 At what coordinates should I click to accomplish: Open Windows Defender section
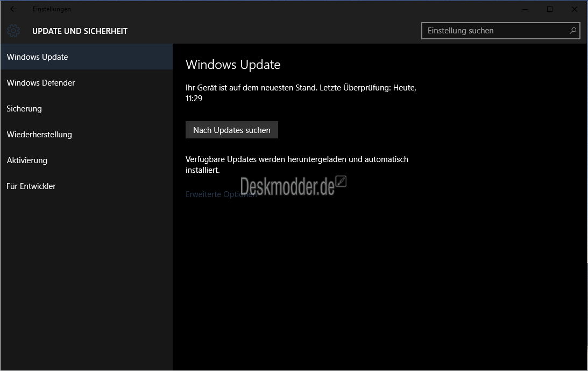tap(87, 82)
